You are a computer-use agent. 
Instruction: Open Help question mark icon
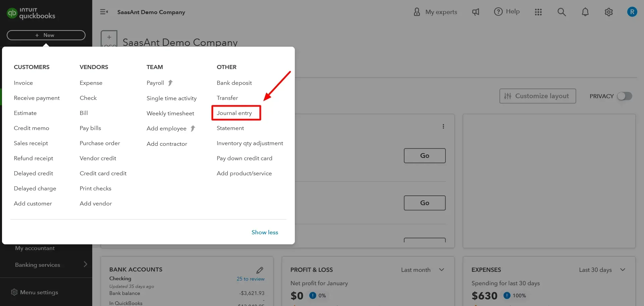tap(498, 12)
